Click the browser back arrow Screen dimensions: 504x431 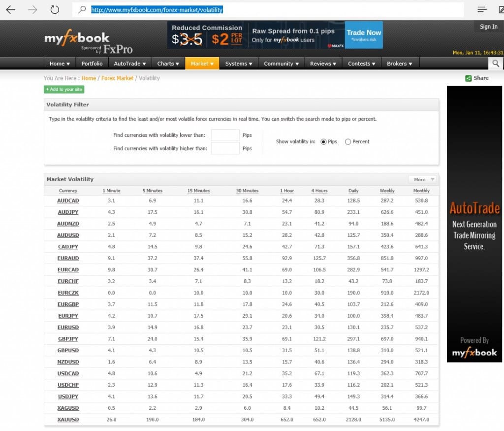(x=11, y=10)
